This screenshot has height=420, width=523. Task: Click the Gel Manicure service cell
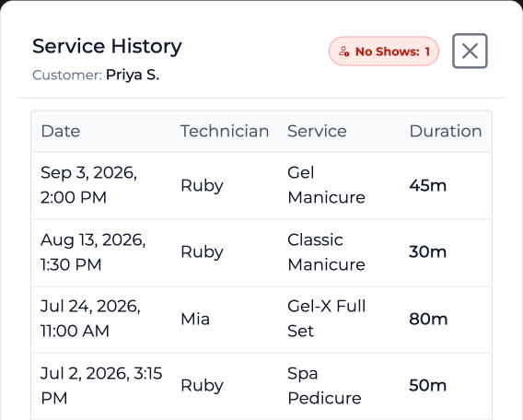click(326, 185)
